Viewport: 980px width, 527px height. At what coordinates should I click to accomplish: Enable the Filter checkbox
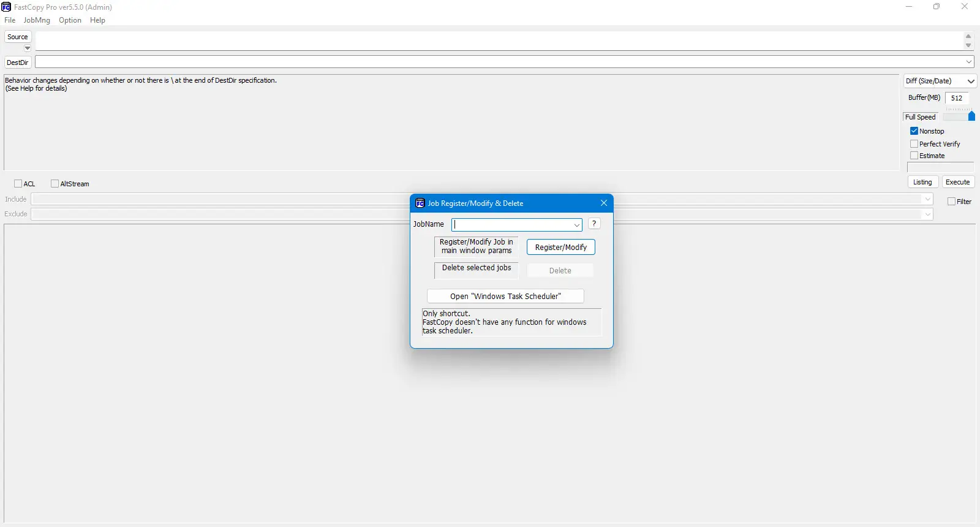coord(951,202)
